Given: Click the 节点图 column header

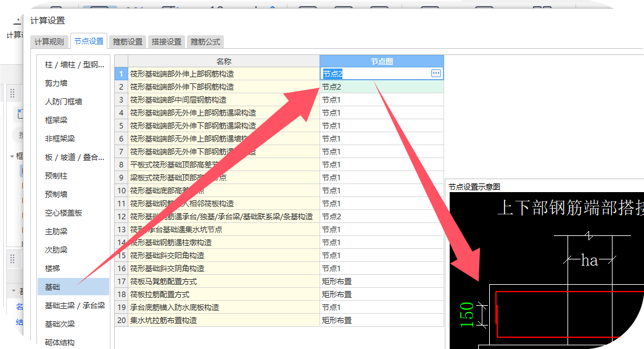Looking at the screenshot, I should tap(382, 61).
